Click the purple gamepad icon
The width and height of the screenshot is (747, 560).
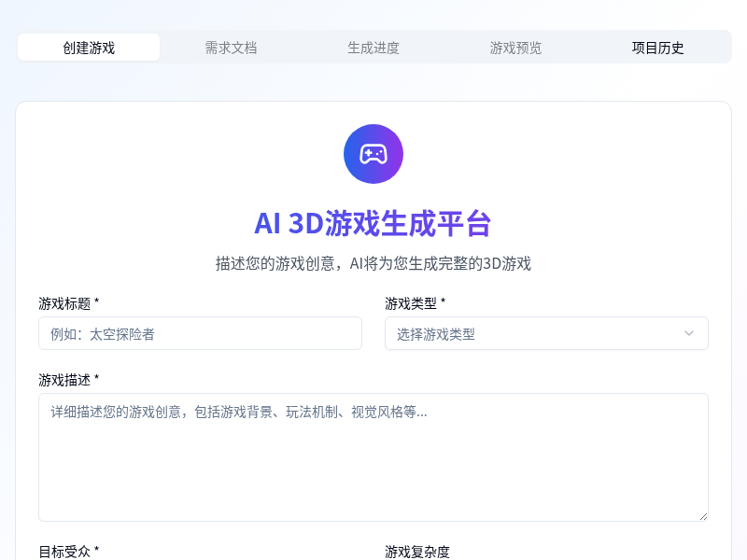[x=373, y=153]
